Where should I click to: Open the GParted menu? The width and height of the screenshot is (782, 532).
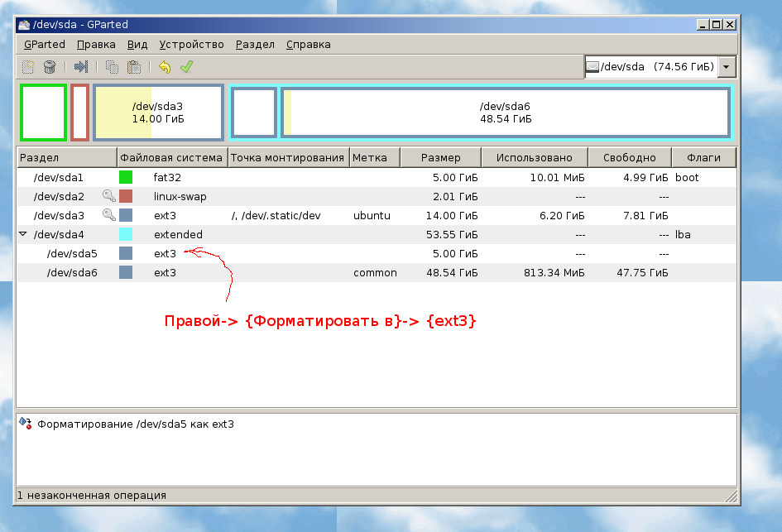point(45,45)
